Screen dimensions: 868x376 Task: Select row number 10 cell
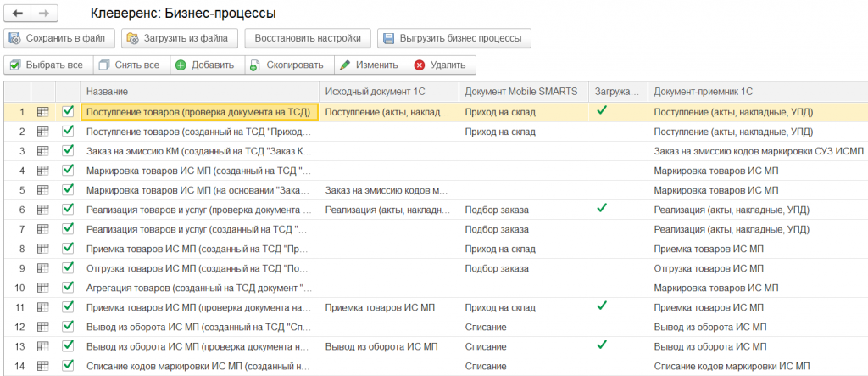click(19, 288)
